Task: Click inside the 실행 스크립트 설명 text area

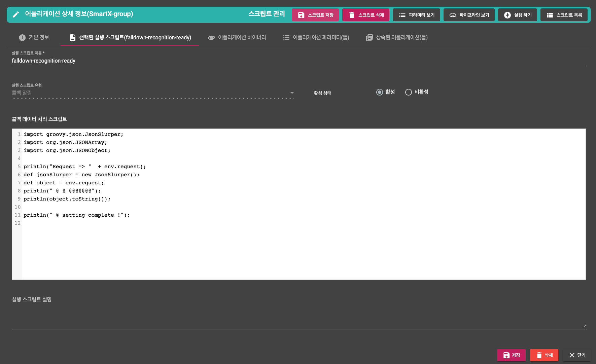Action: 298,316
